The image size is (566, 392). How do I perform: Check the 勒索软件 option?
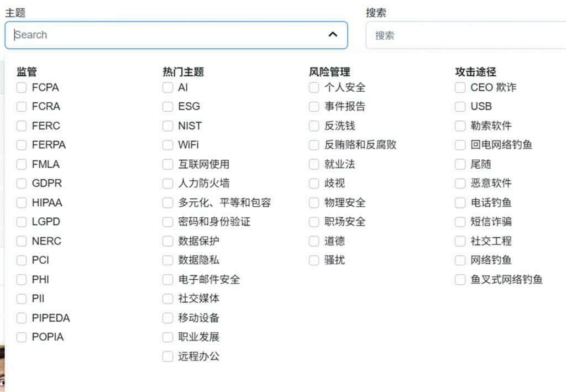(460, 126)
